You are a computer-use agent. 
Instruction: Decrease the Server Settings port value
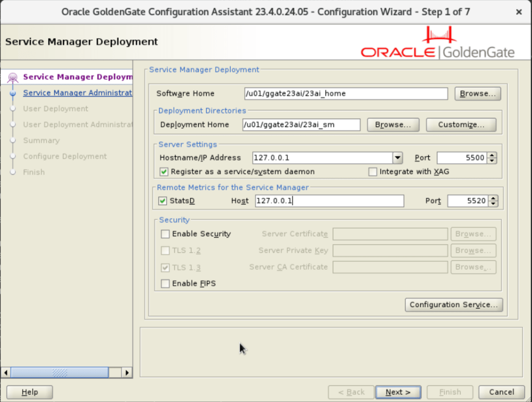[492, 161]
